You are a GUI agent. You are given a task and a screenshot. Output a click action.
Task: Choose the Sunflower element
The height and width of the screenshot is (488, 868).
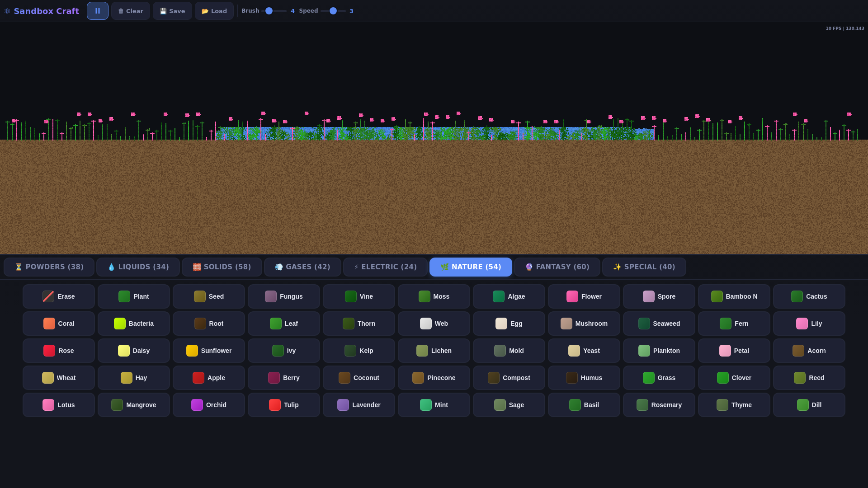click(x=209, y=351)
